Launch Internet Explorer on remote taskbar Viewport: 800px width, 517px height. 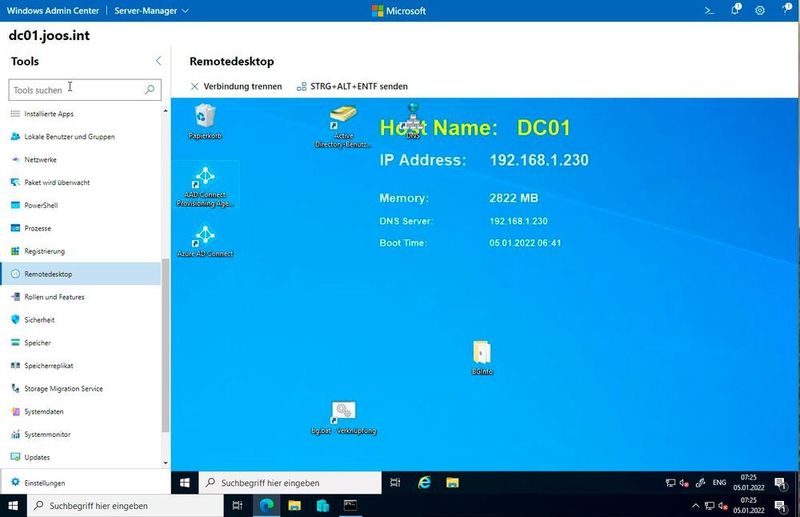[x=424, y=482]
